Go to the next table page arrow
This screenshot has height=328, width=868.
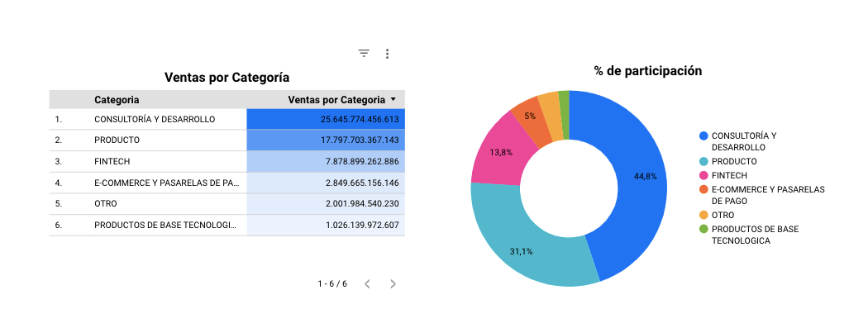(393, 283)
